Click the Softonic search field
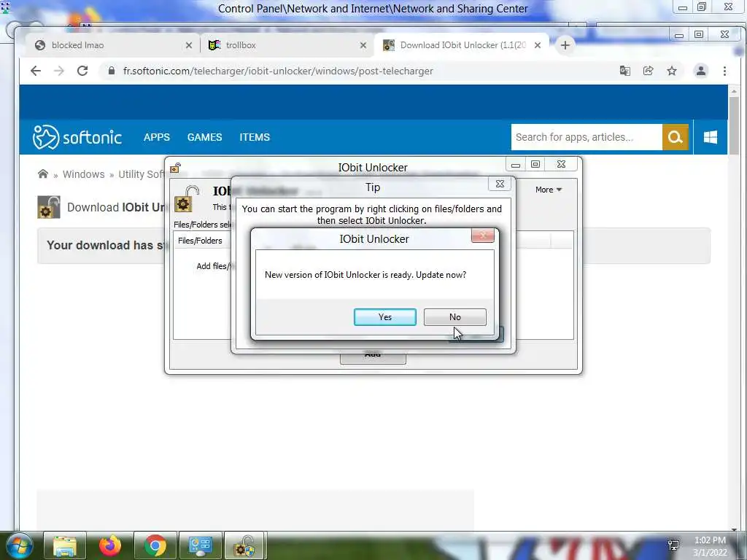747x560 pixels. tap(587, 137)
